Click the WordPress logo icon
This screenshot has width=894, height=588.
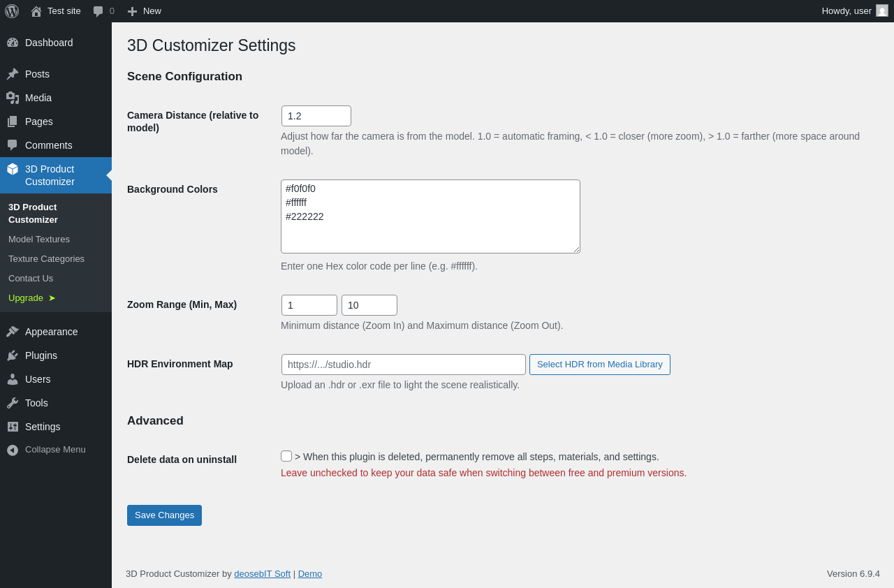click(12, 11)
